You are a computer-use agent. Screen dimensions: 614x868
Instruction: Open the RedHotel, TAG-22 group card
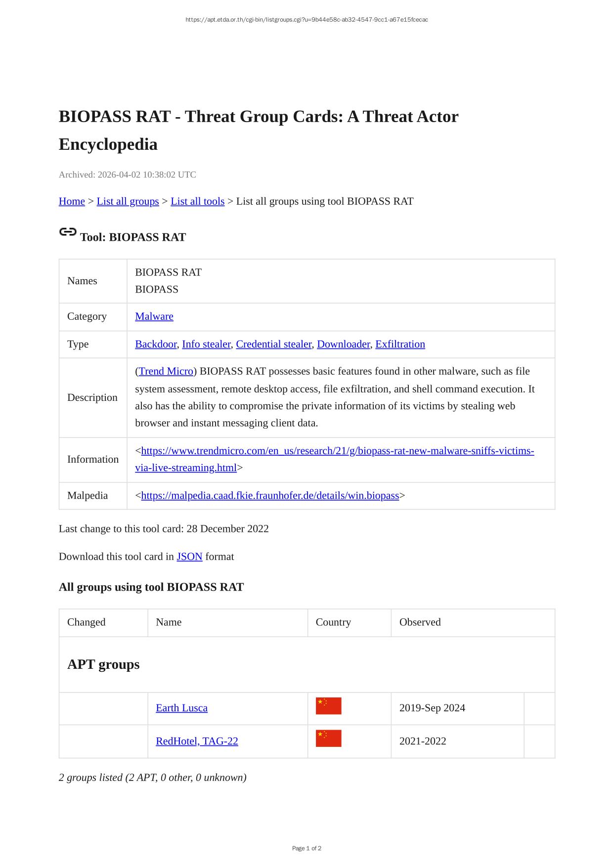coord(197,741)
